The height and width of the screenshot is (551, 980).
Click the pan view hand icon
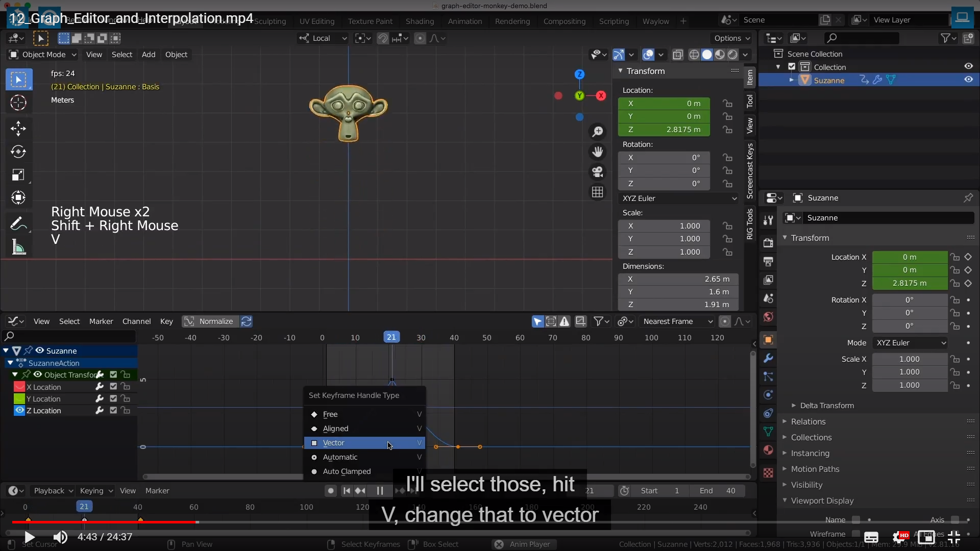pos(597,152)
